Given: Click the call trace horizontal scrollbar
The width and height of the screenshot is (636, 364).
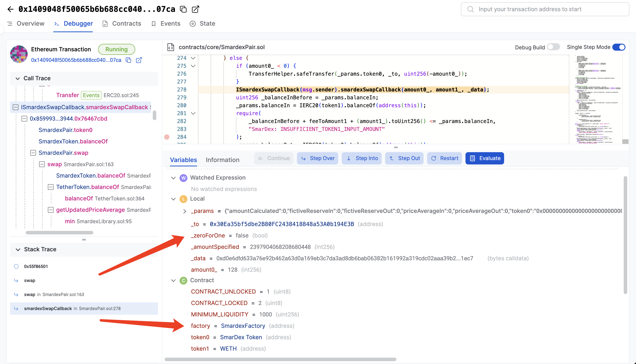Looking at the screenshot, I should pos(59,232).
